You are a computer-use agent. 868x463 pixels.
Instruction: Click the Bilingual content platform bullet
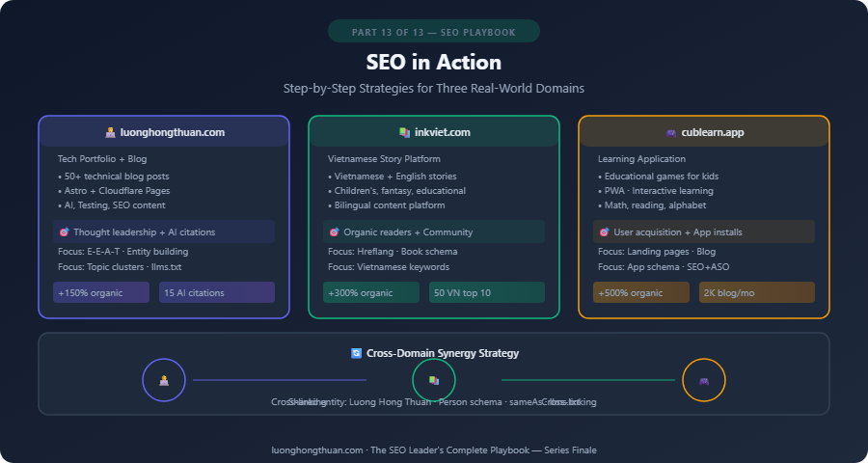[387, 204]
